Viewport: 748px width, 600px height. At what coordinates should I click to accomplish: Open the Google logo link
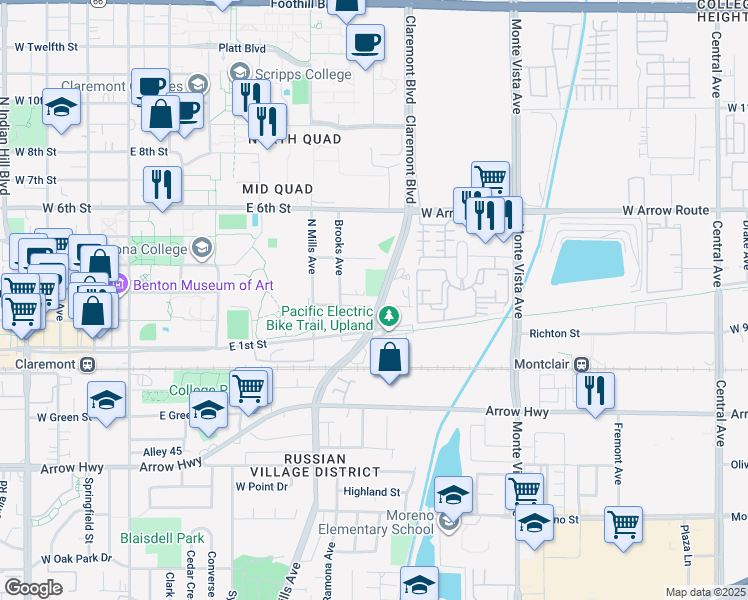(x=34, y=588)
